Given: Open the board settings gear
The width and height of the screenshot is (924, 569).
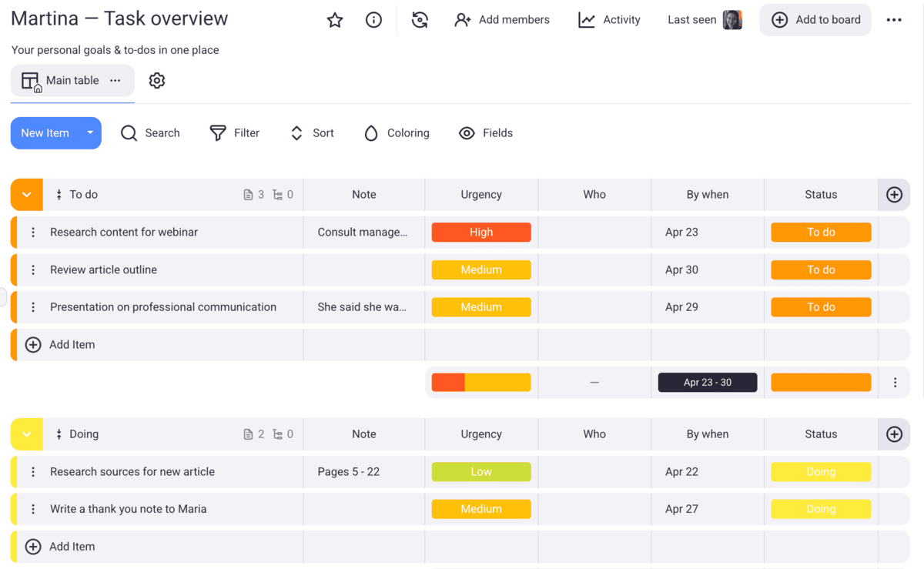Looking at the screenshot, I should coord(157,80).
